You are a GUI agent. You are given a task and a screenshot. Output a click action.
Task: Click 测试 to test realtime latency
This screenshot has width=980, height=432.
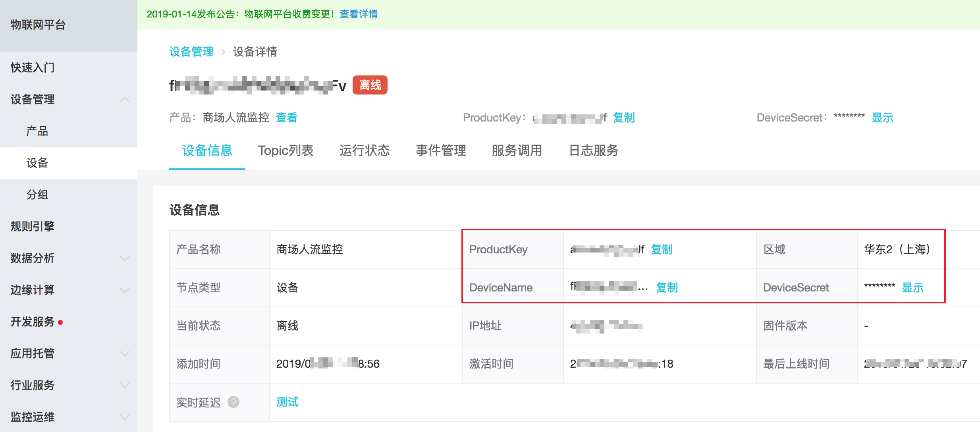(287, 402)
